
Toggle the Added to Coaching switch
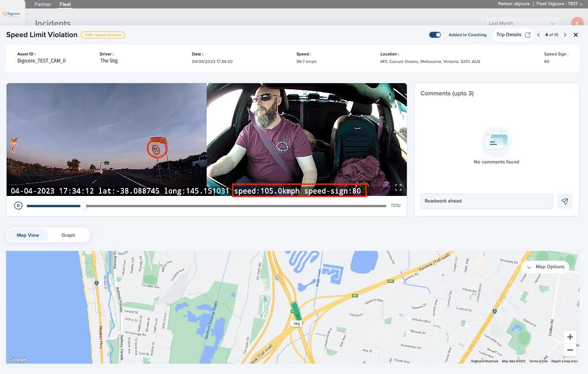(435, 35)
